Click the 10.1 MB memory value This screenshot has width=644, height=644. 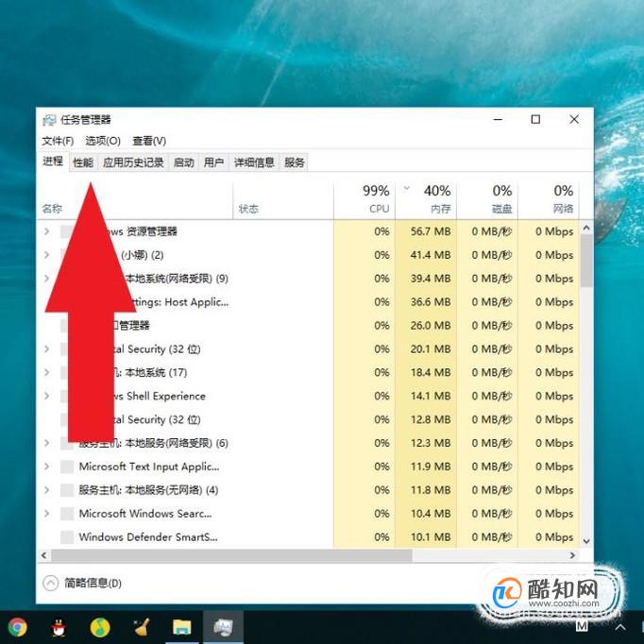click(x=431, y=536)
